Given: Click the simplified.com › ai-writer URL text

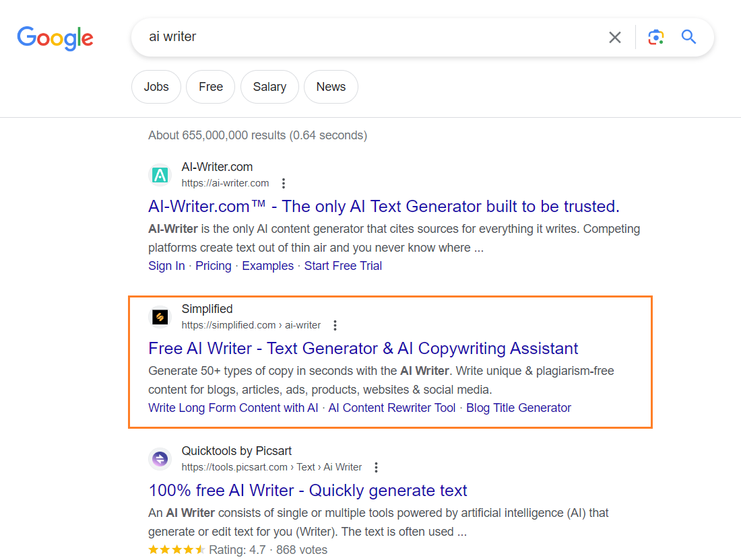Looking at the screenshot, I should (251, 325).
